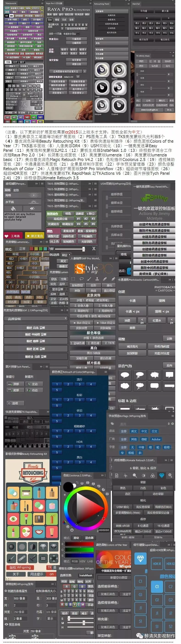The height and width of the screenshot is (644, 181).
Task: Click the Neopan film dial icon
Action: (x=102, y=105)
